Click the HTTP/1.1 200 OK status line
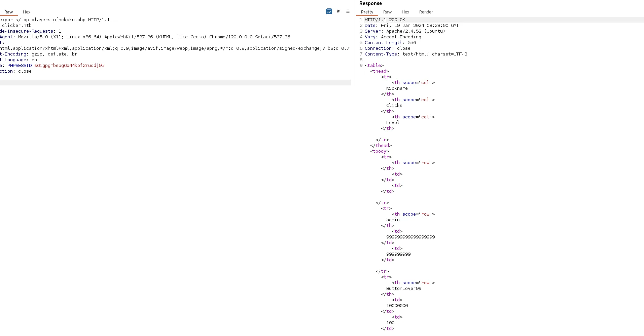644x336 pixels. point(385,20)
